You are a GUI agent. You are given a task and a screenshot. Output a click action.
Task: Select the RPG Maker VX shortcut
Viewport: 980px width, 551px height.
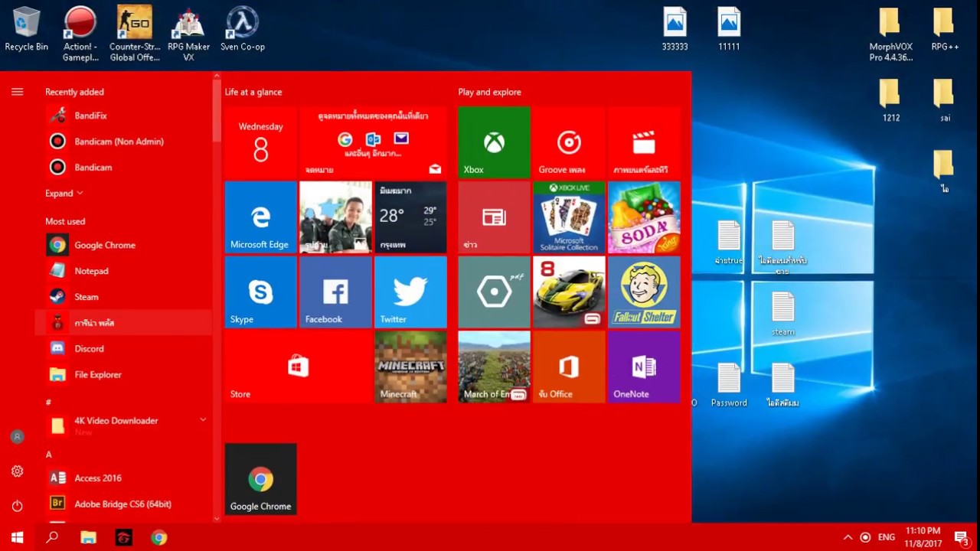(188, 33)
